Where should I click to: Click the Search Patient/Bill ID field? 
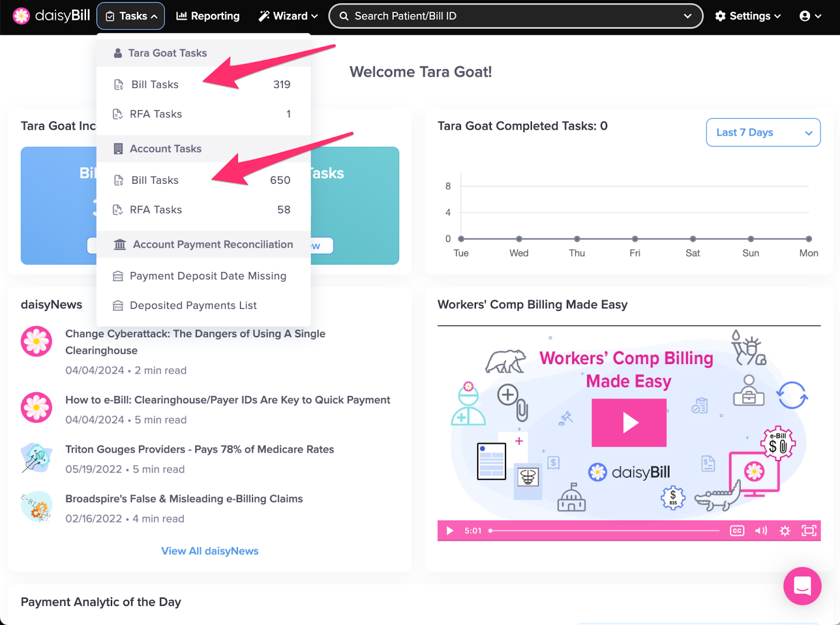click(x=516, y=16)
